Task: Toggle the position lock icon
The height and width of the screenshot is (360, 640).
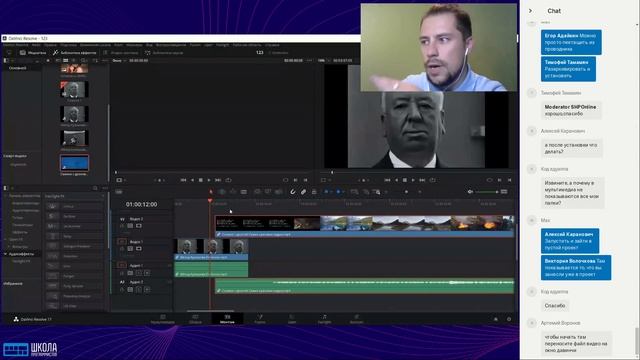Action: 314,192
